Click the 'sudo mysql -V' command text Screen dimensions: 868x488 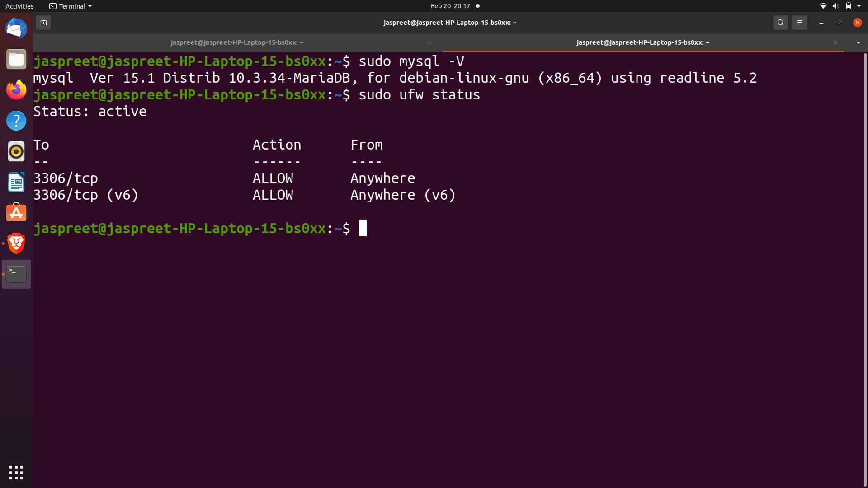[411, 61]
